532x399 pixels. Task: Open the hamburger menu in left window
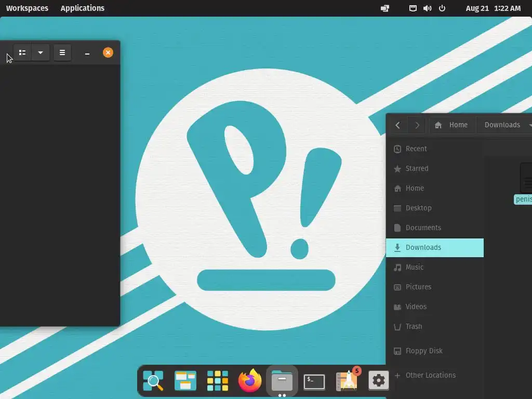click(x=62, y=52)
